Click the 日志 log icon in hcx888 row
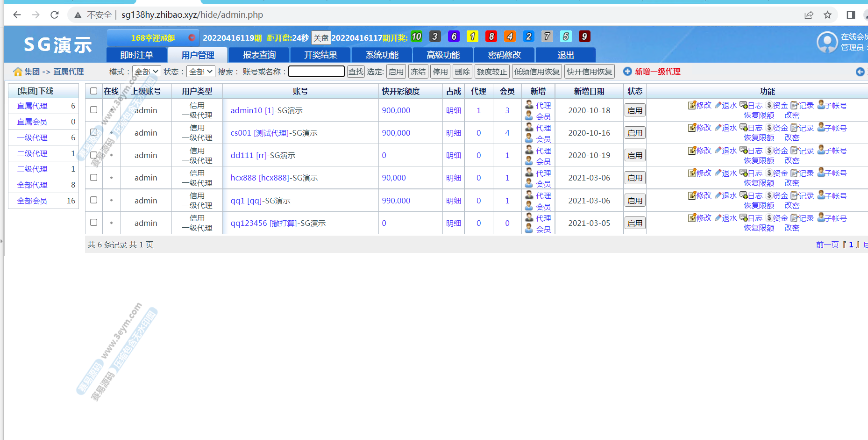The width and height of the screenshot is (868, 440). [743, 173]
